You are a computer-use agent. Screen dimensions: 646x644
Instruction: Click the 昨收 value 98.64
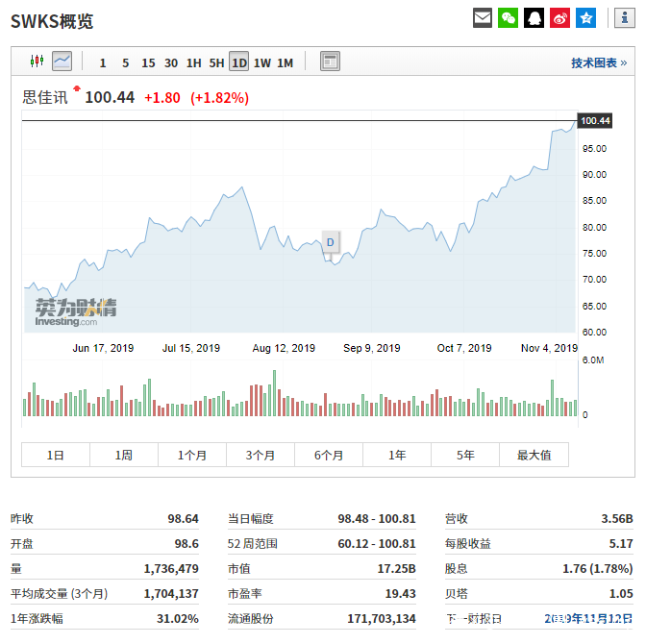pyautogui.click(x=183, y=518)
